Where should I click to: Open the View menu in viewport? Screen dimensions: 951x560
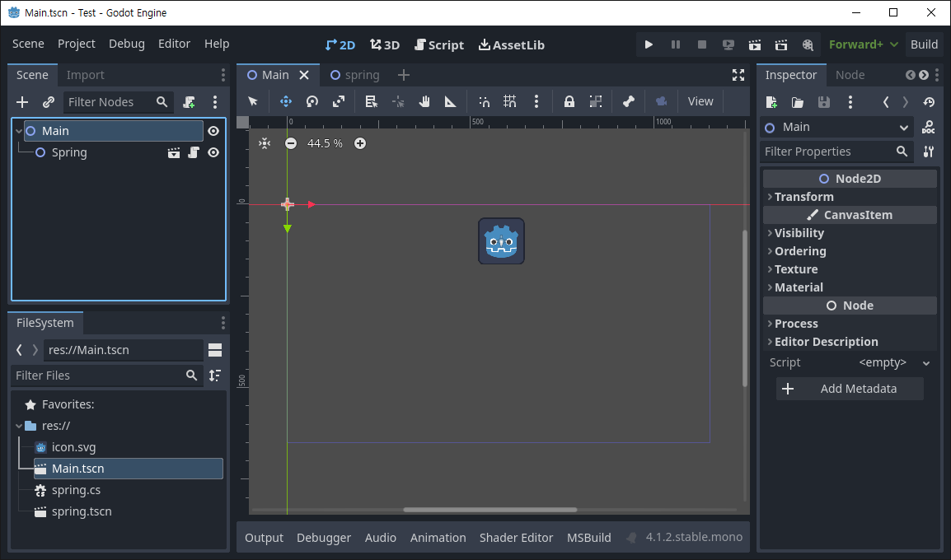(700, 101)
